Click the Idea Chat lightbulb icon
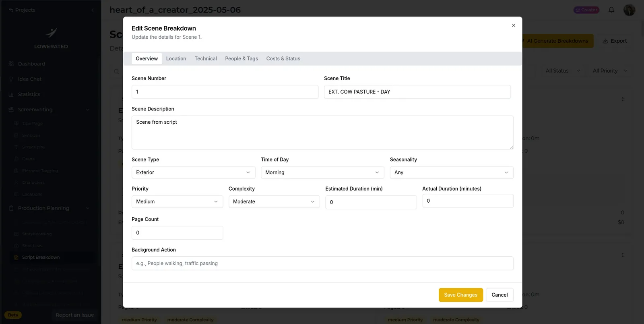The width and height of the screenshot is (644, 324). [x=11, y=79]
